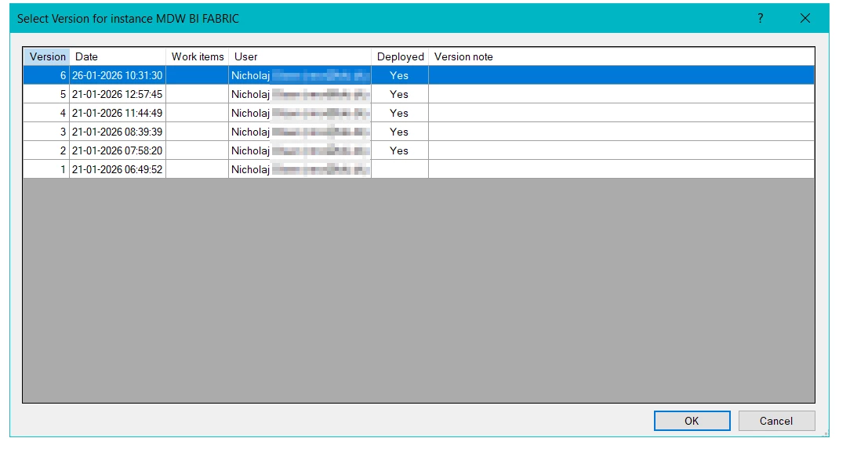
Task: Sort by the Version column header
Action: pyautogui.click(x=46, y=56)
